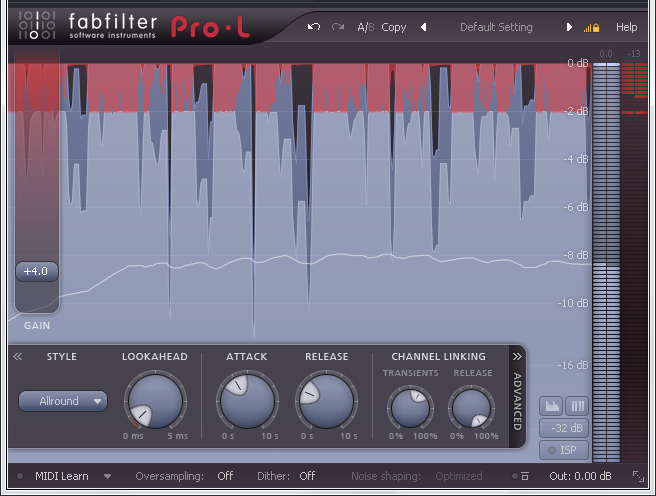Click the channel linking Release knob

pyautogui.click(x=472, y=408)
